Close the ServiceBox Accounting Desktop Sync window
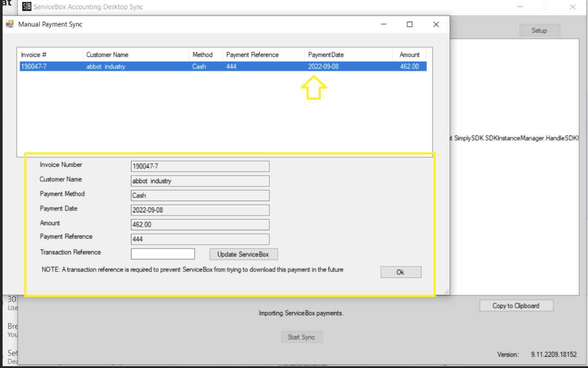This screenshot has height=368, width=588. 573,6
